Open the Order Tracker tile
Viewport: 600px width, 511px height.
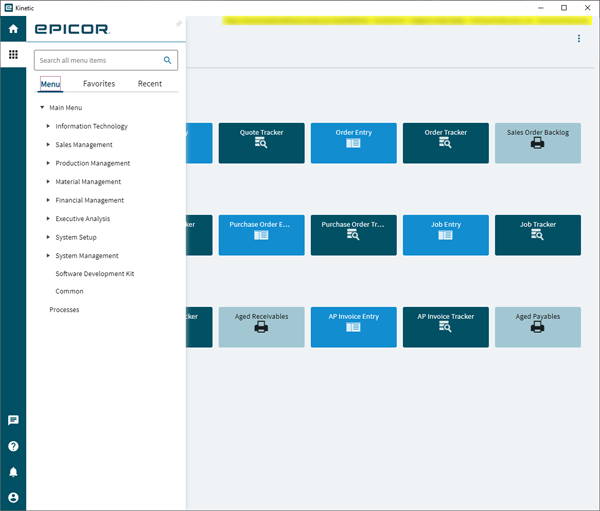point(445,143)
